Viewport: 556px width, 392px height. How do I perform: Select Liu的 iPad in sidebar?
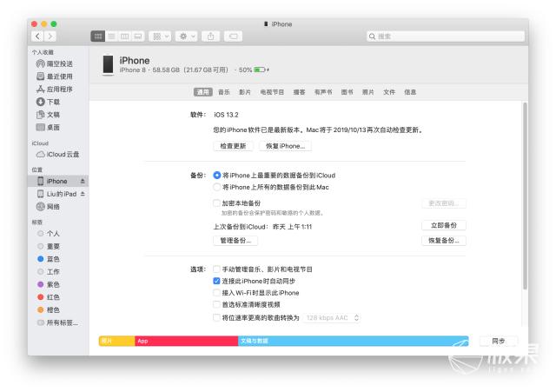[57, 194]
